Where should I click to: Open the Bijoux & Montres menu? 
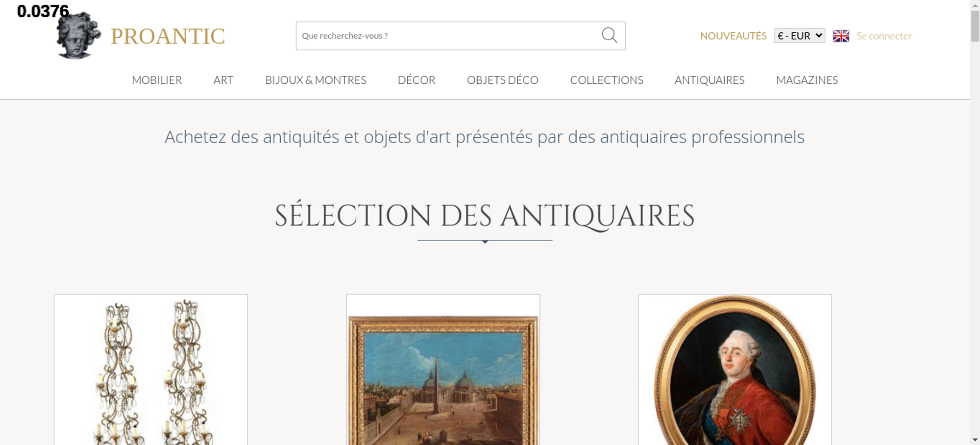click(316, 80)
